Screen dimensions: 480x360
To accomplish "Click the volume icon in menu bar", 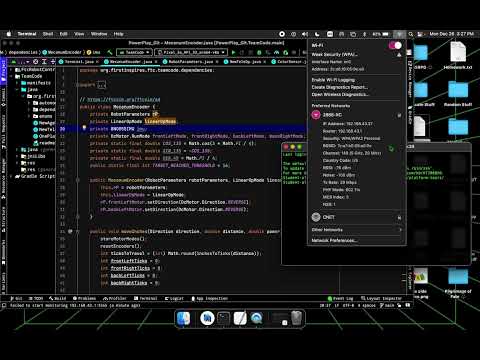I will tap(305, 34).
